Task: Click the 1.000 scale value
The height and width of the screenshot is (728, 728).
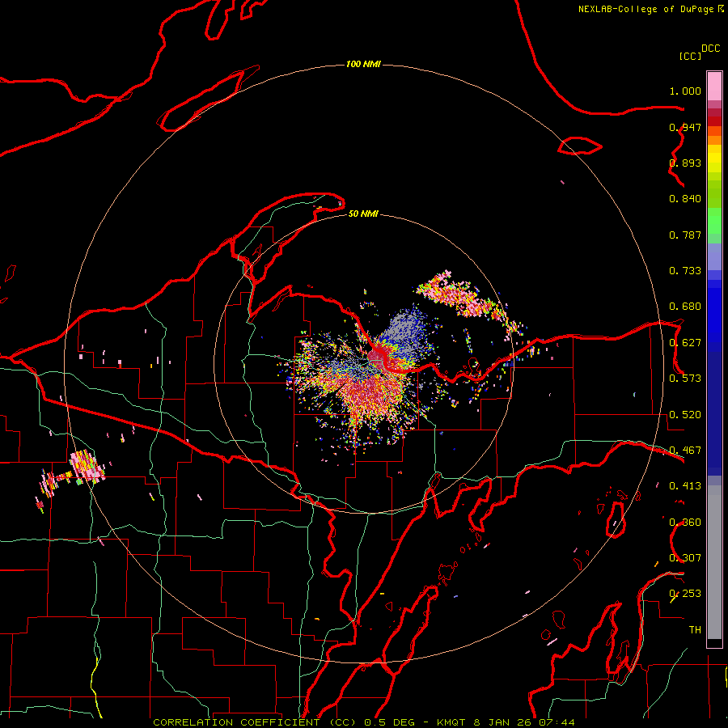Action: (x=685, y=91)
